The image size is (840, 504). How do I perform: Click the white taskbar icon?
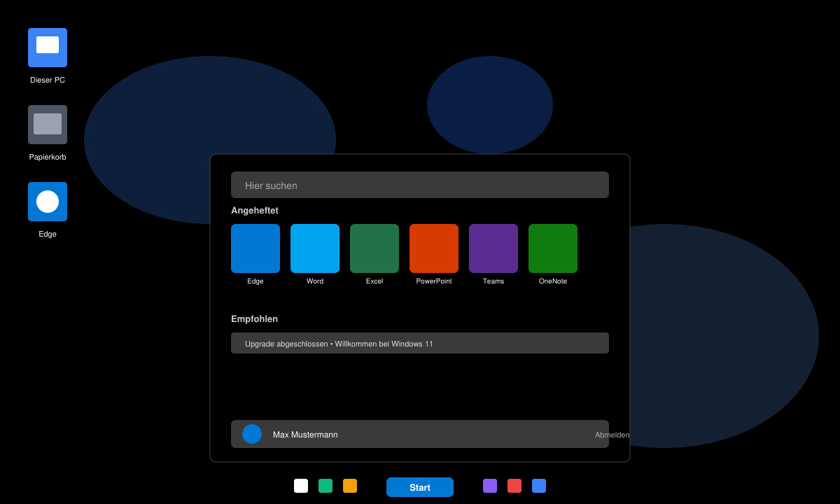coord(301,486)
